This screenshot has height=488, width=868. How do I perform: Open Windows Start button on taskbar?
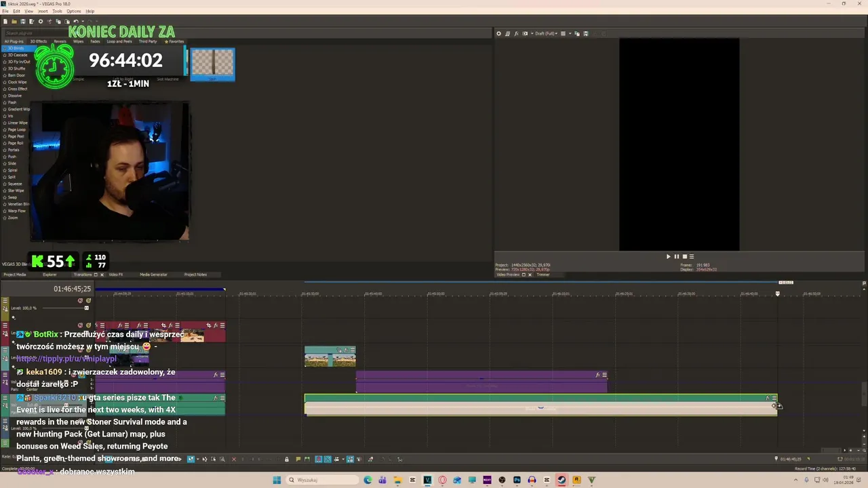(x=277, y=480)
